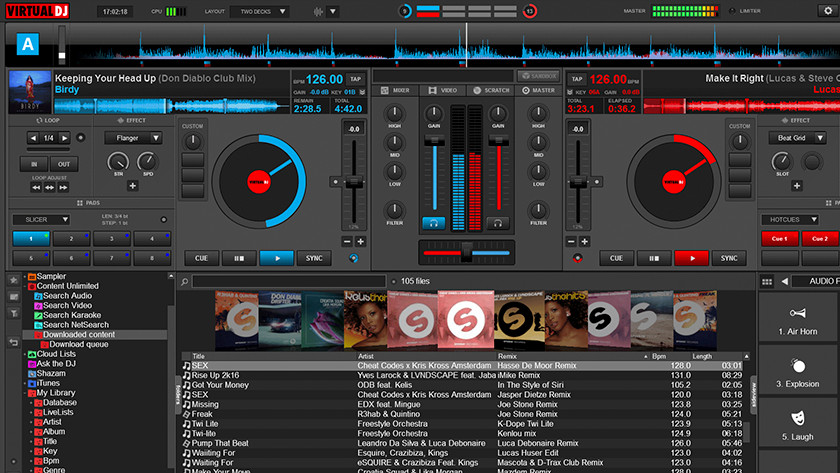840x473 pixels.
Task: Click the left deck pitch slider handle
Action: 354,182
